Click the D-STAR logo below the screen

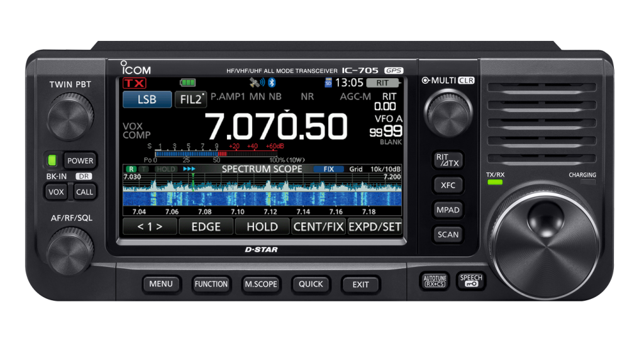261,249
